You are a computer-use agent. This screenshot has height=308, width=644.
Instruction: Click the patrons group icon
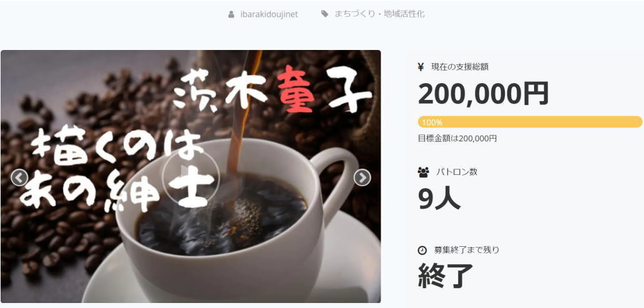(423, 172)
